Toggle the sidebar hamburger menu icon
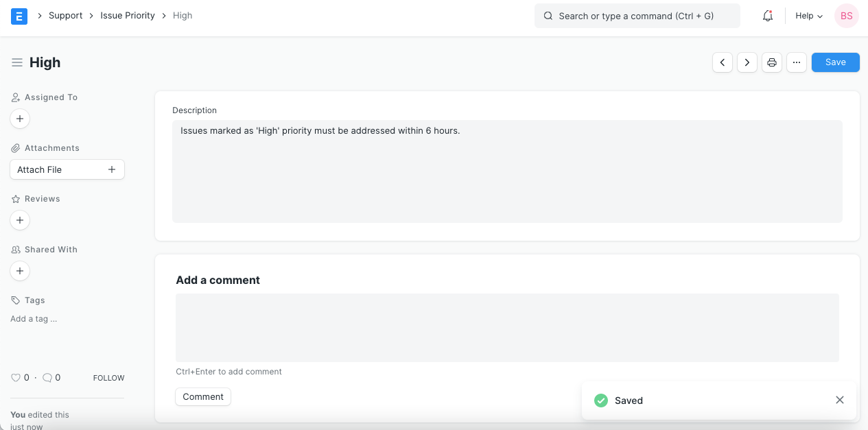The width and height of the screenshot is (868, 430). click(17, 62)
